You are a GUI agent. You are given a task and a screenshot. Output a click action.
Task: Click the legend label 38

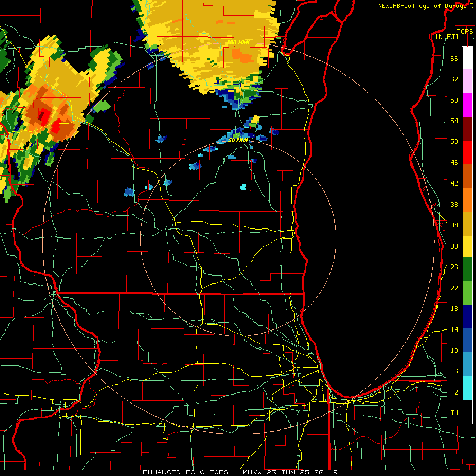point(454,204)
